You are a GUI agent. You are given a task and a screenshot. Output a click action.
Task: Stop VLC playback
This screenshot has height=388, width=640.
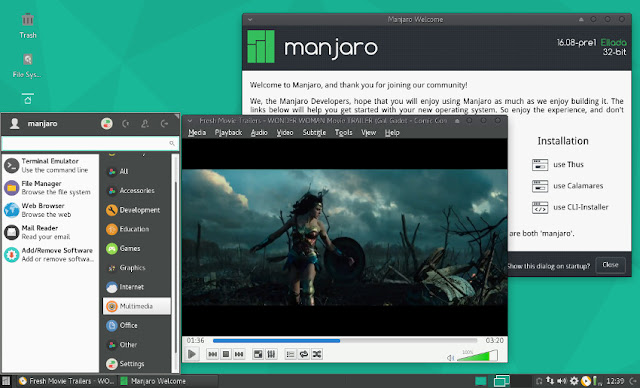[226, 354]
